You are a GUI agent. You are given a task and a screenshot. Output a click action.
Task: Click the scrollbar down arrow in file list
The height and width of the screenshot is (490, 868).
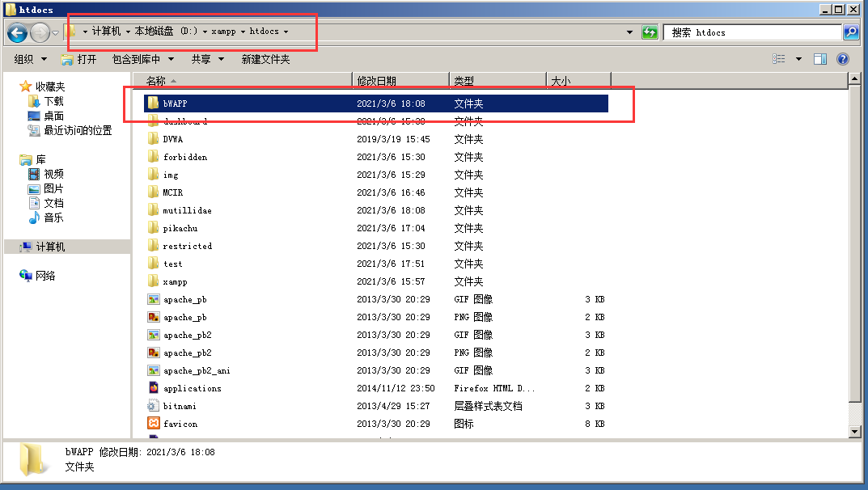(x=855, y=432)
